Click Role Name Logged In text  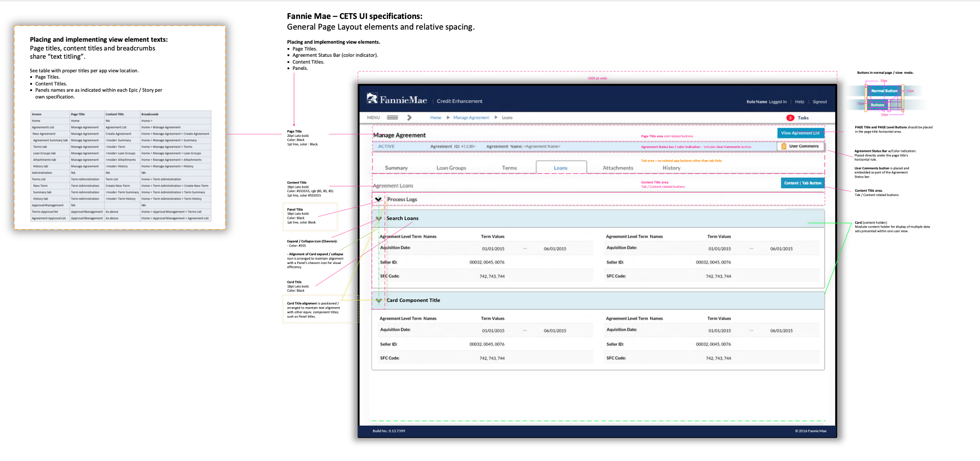(766, 102)
